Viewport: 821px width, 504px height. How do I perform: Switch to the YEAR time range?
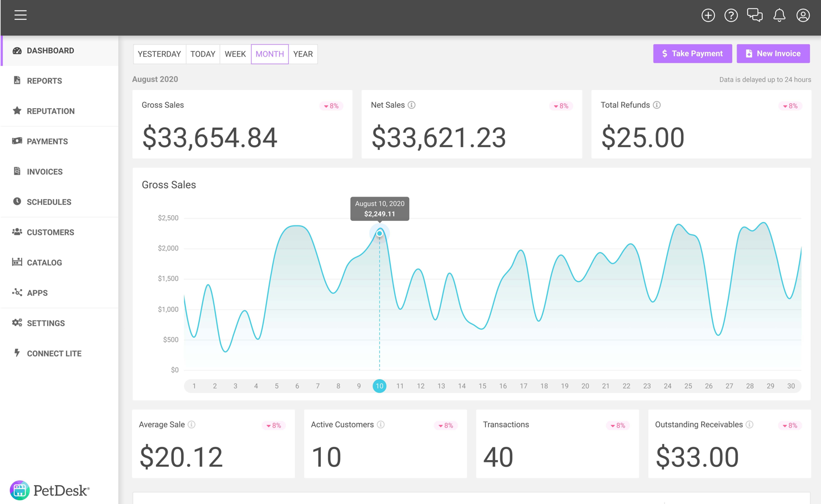pyautogui.click(x=303, y=54)
